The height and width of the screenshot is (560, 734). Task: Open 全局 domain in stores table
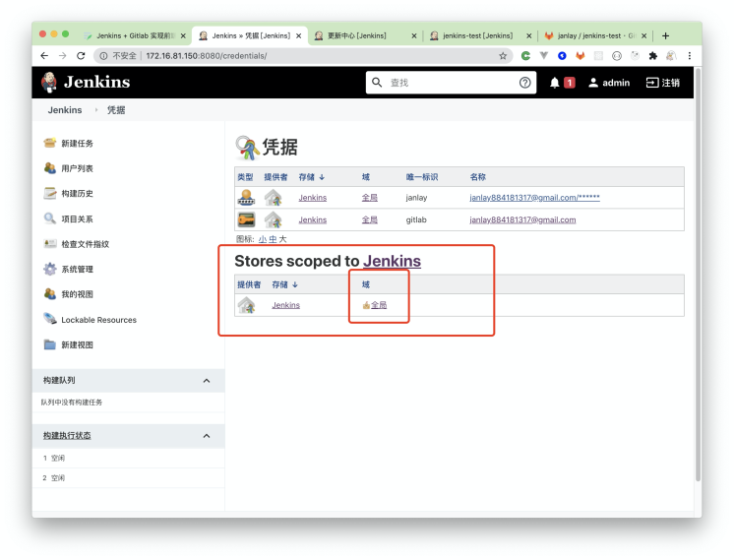click(x=379, y=305)
